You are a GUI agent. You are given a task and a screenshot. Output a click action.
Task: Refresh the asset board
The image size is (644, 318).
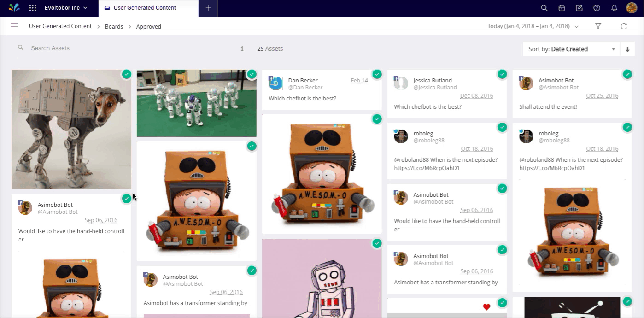tap(624, 26)
